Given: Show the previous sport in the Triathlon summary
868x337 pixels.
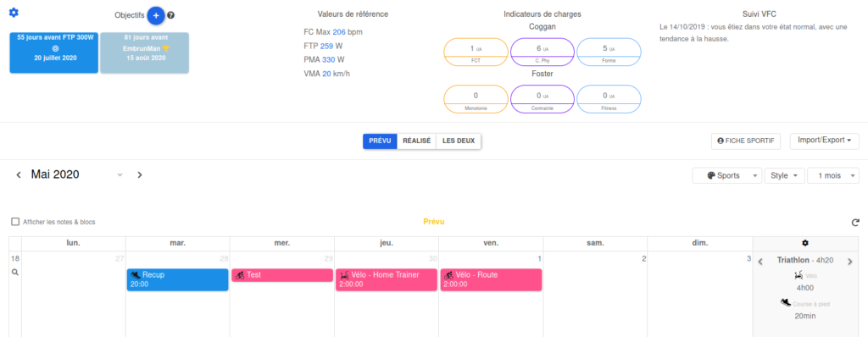Looking at the screenshot, I should (x=760, y=262).
